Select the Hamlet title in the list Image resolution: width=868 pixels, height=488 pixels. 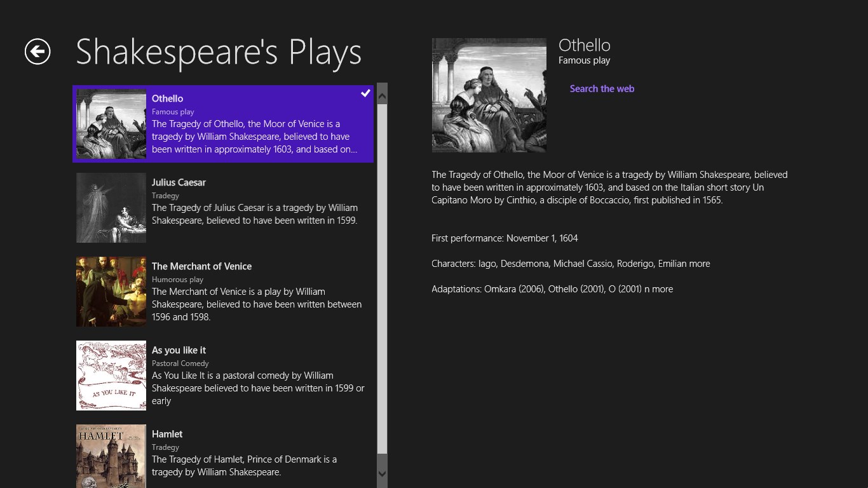pos(167,434)
